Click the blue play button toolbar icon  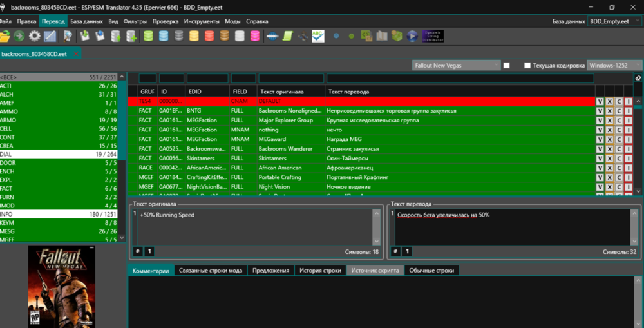412,36
